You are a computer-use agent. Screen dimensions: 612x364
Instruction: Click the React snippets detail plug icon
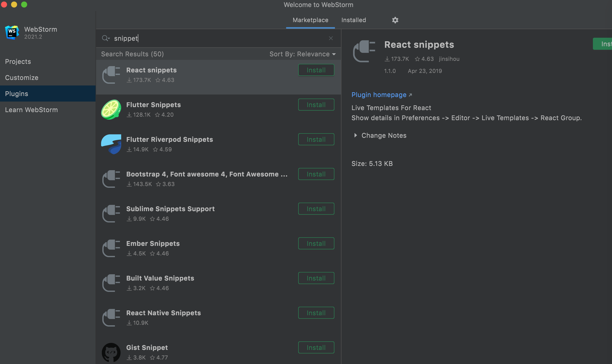[x=364, y=51]
